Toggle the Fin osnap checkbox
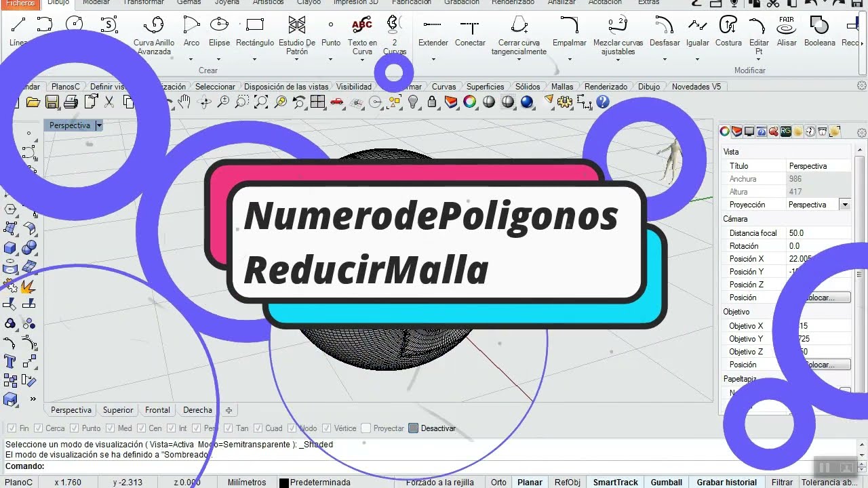Viewport: 868px width, 488px height. pos(12,428)
